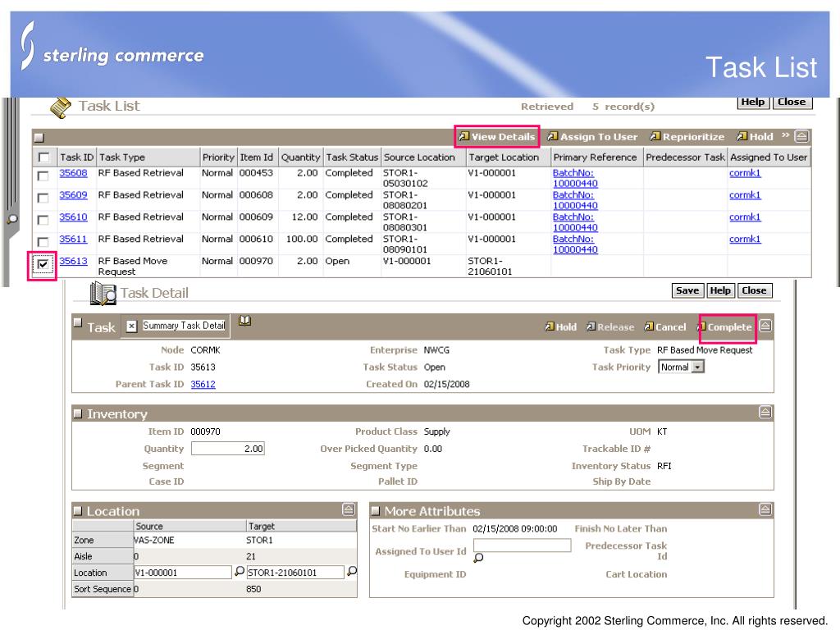Collapse the Inventory panel

(x=765, y=412)
